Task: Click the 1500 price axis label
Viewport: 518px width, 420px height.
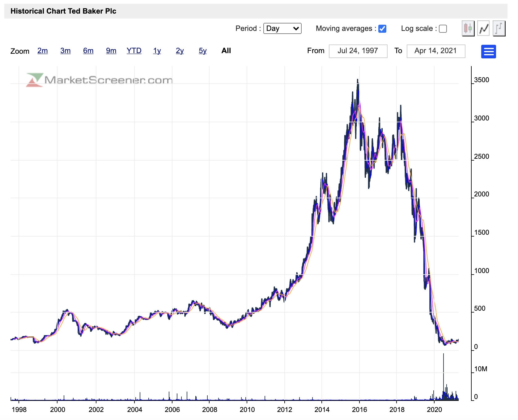Action: [x=482, y=233]
